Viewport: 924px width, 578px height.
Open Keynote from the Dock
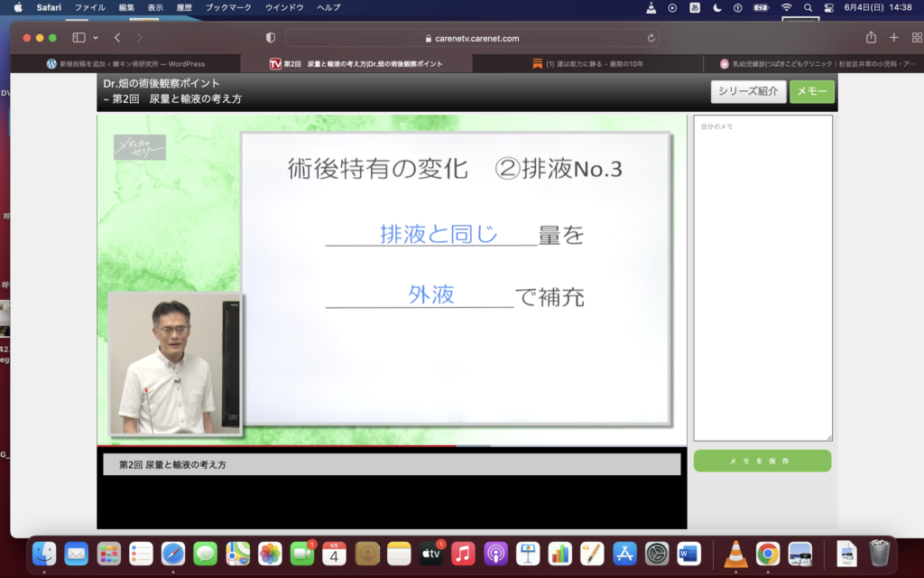tap(528, 553)
